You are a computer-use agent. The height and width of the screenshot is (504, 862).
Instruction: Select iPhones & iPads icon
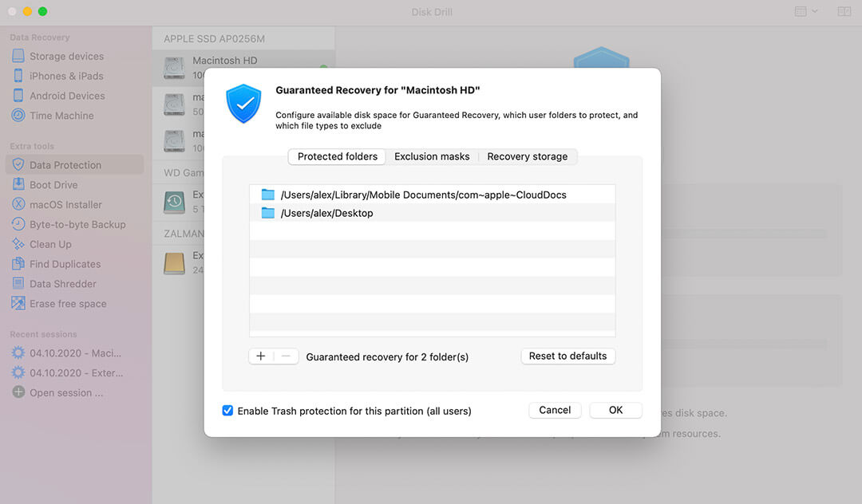click(x=18, y=76)
